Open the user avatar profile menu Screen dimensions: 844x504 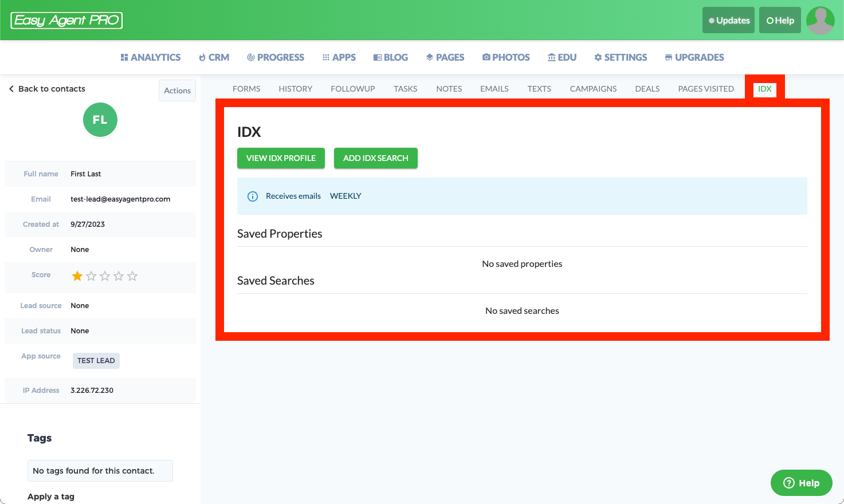820,20
